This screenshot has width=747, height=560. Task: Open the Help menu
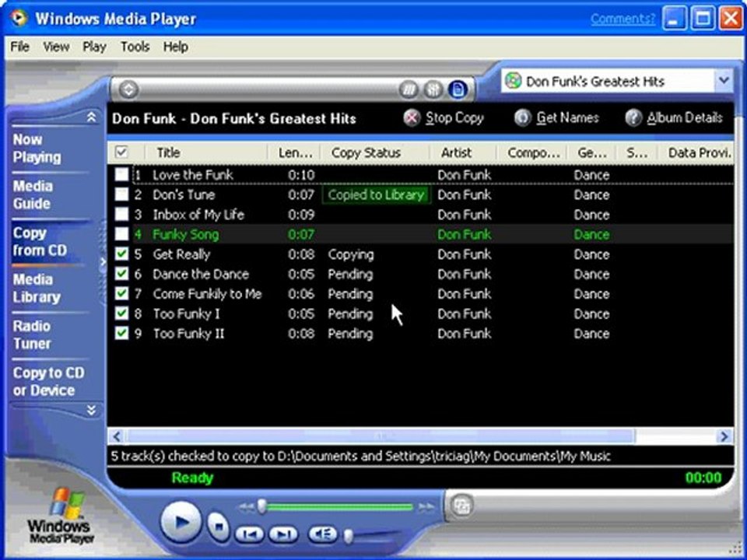(x=175, y=47)
